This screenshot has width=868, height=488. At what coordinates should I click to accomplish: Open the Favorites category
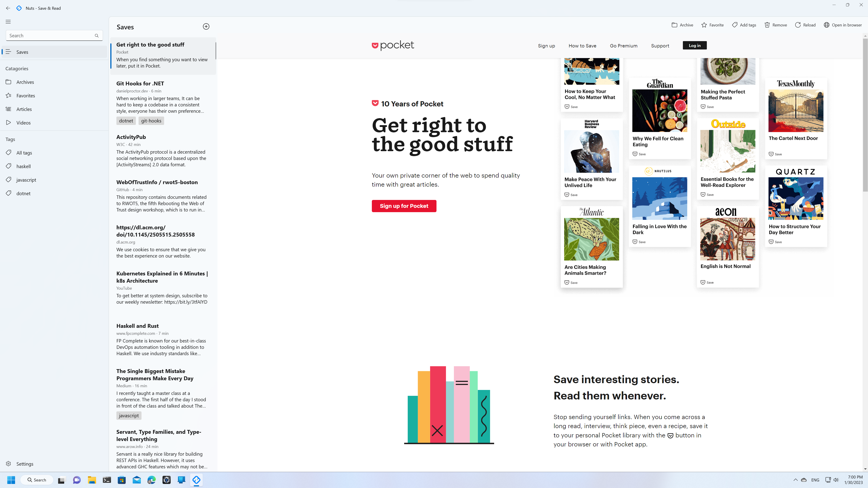coord(26,96)
